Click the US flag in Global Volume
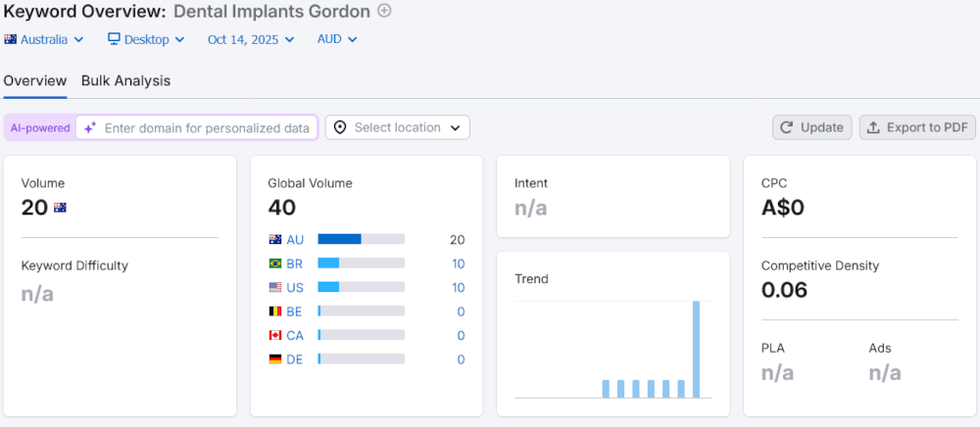Viewport: 980px width, 427px height. pos(274,287)
